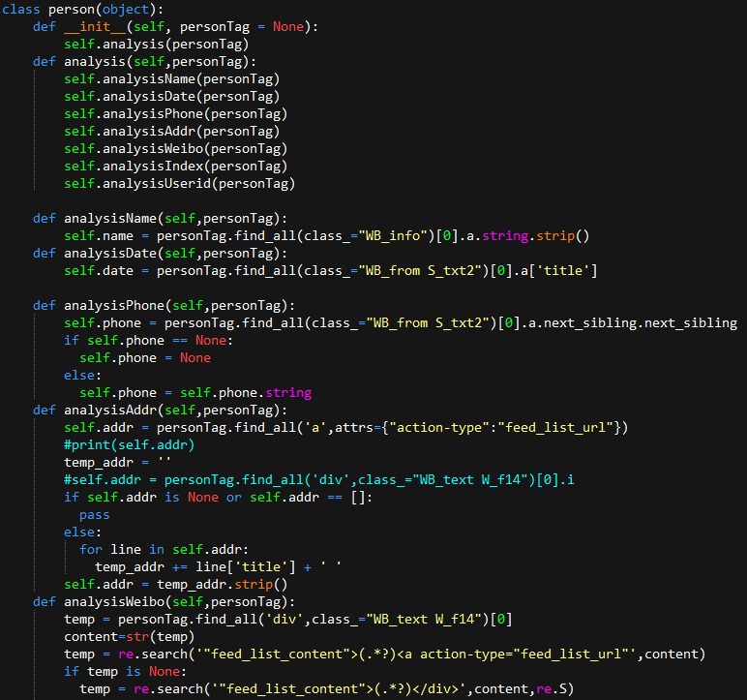Click the 'self.date = personTag.find_all' line
This screenshot has height=700, width=747.
coord(330,271)
